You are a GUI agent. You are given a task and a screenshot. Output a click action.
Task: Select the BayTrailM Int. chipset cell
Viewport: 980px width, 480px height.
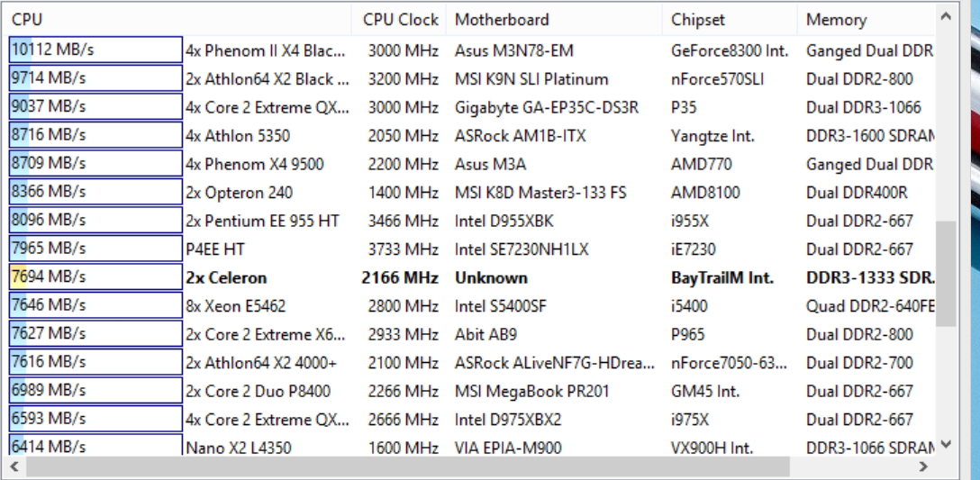(721, 277)
